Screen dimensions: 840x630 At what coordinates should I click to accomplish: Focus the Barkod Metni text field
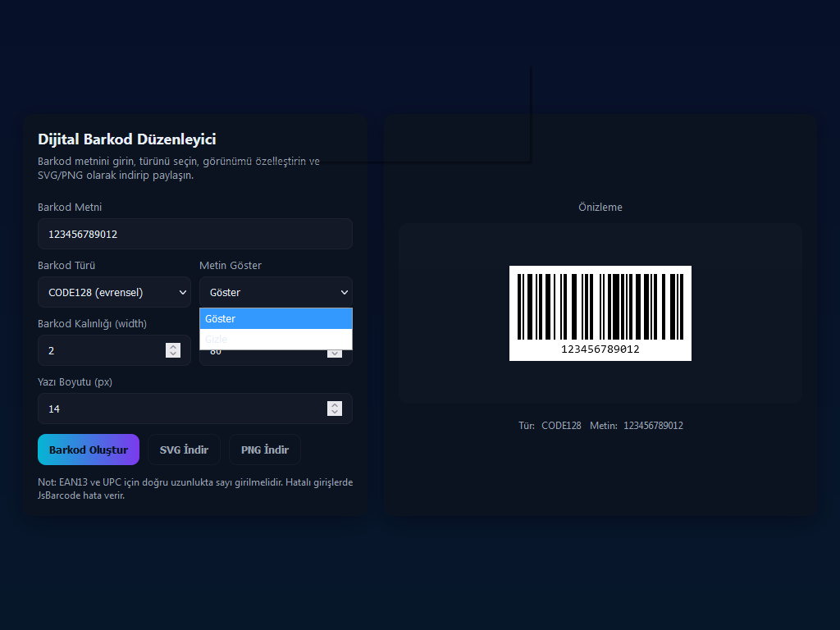coord(194,234)
